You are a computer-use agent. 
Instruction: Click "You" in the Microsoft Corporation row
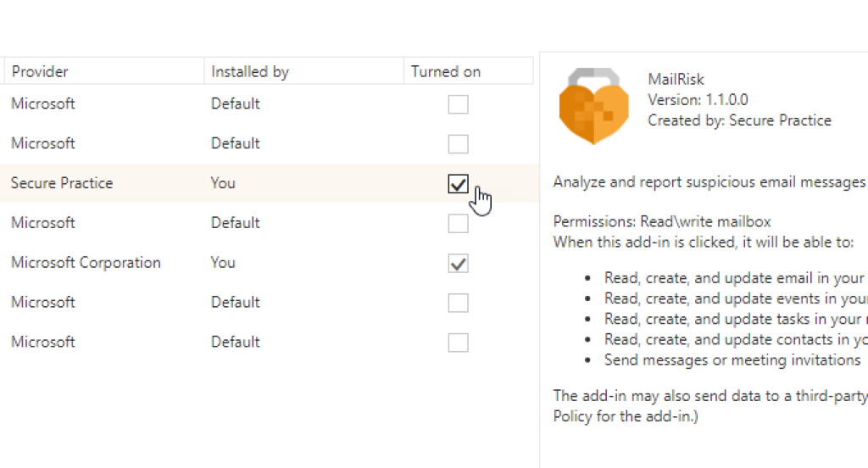[x=223, y=263]
